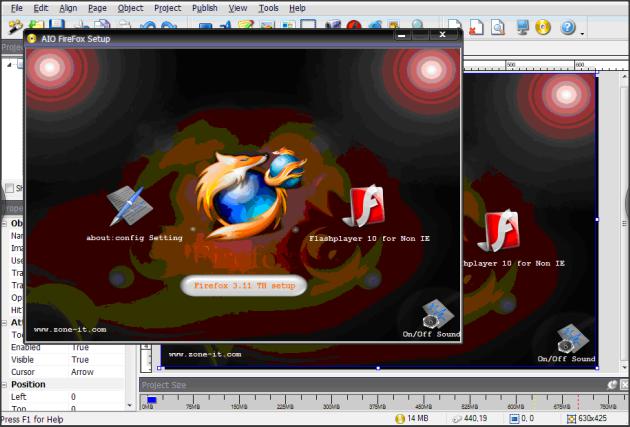Select www.zone-it.com label on design canvas
630x427 pixels.
[205, 355]
